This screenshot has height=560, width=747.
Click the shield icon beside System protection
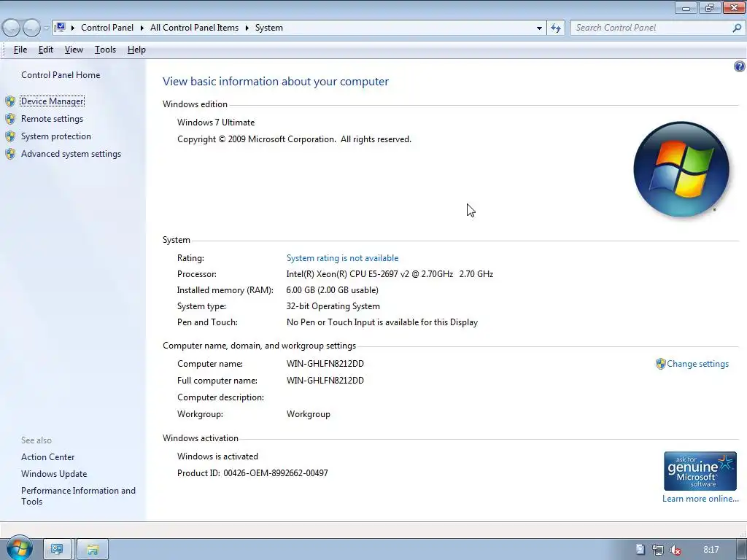coord(10,136)
